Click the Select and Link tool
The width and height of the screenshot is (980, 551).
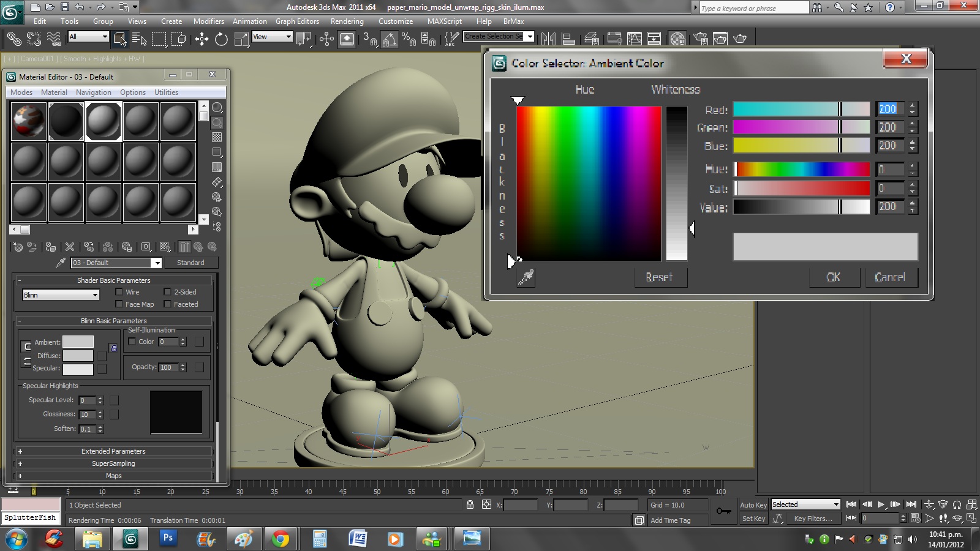pos(14,39)
